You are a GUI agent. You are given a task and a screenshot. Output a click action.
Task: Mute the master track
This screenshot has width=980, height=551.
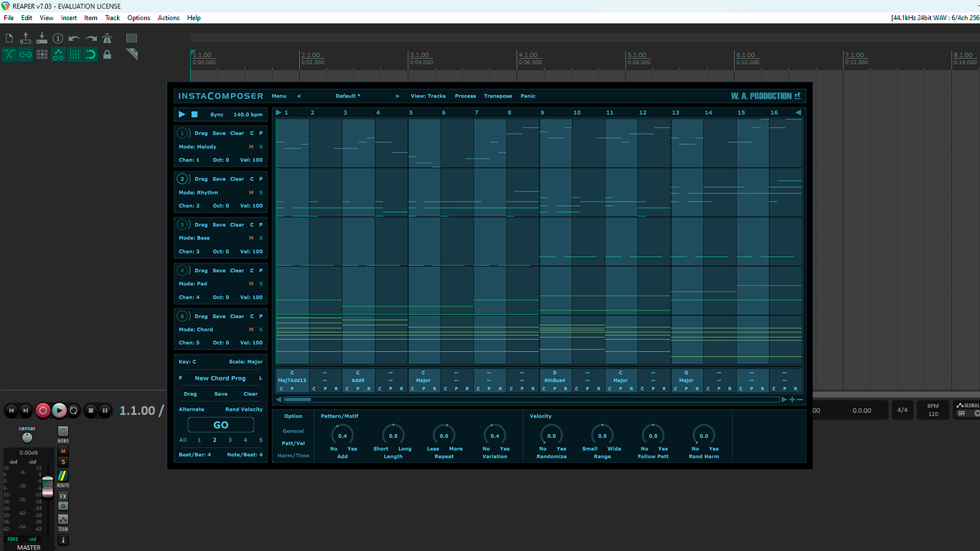(63, 451)
